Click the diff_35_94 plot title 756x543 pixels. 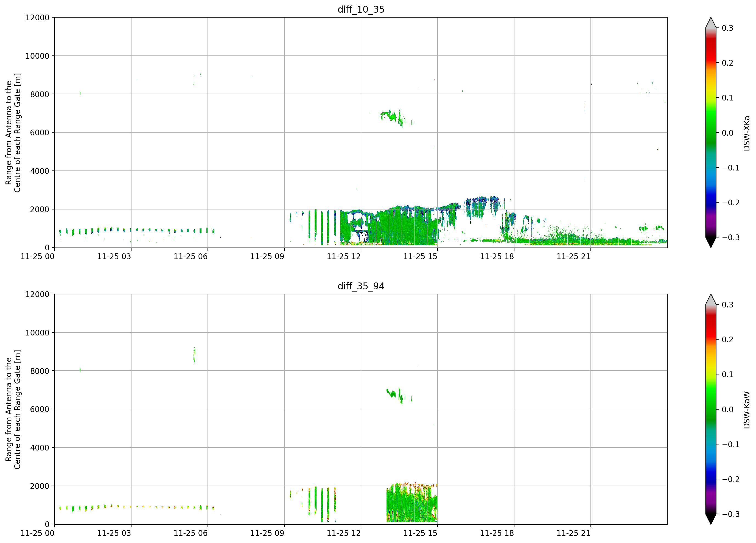point(361,286)
